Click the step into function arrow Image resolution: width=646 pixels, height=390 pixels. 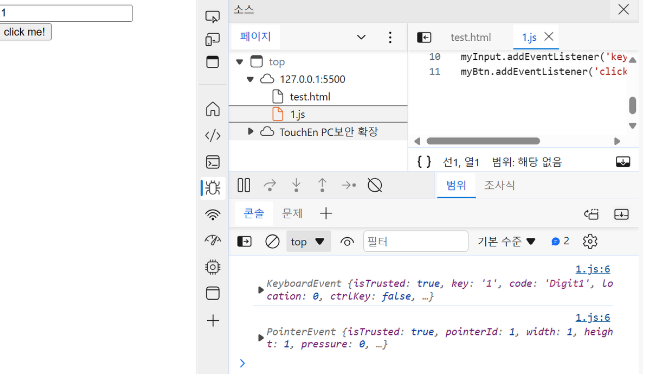(296, 185)
